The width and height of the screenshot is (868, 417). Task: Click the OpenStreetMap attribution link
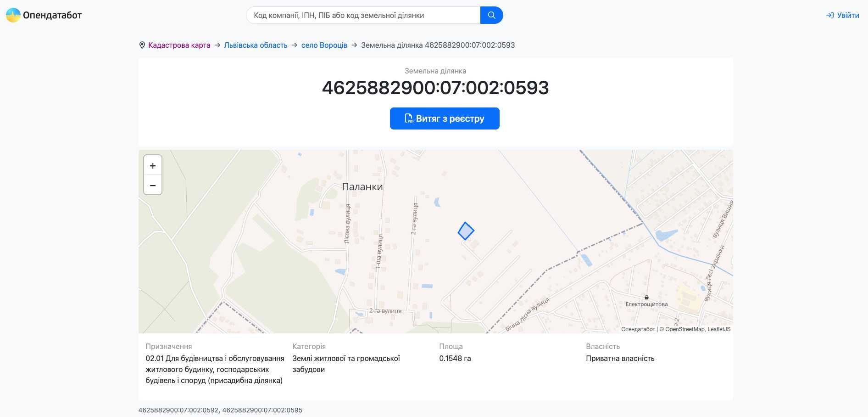click(684, 329)
